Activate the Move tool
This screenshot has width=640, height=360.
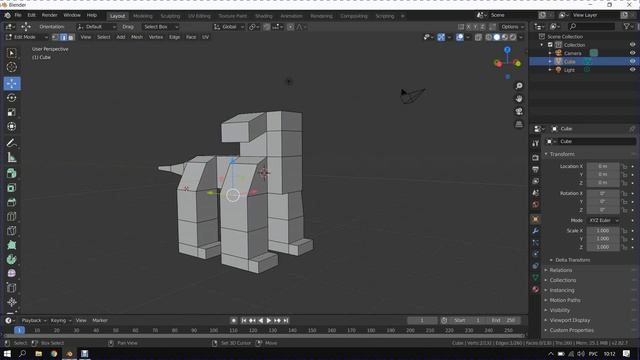12,83
